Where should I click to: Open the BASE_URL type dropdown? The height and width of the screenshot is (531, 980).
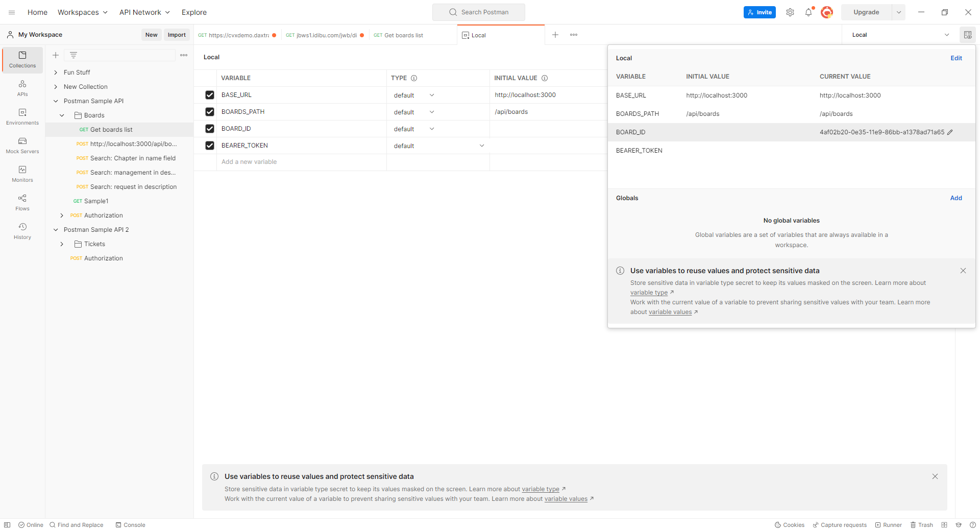coord(414,95)
